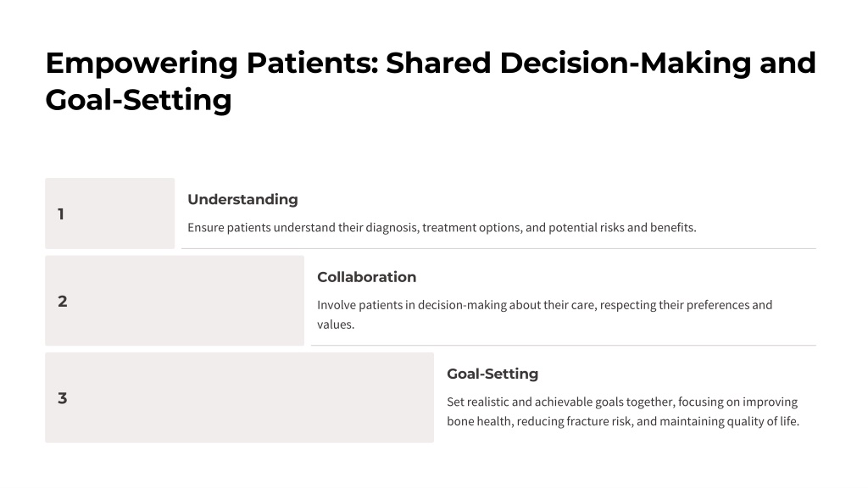
Task: Select the number 3 step block
Action: click(239, 397)
